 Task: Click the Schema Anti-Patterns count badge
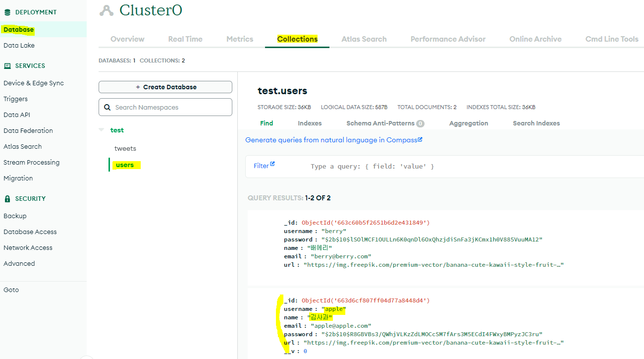tap(420, 123)
